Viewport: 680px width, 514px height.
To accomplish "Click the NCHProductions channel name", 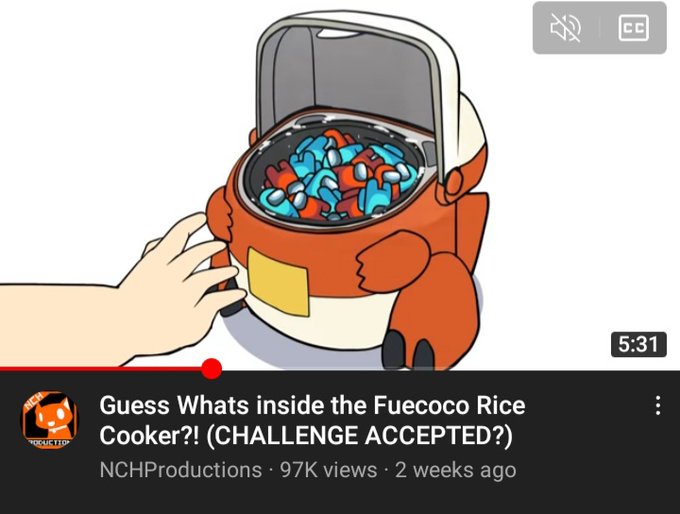I will (180, 470).
